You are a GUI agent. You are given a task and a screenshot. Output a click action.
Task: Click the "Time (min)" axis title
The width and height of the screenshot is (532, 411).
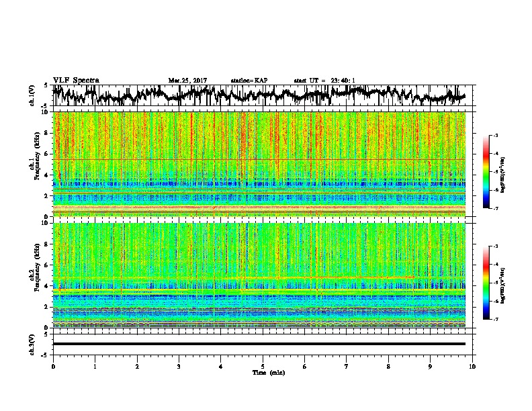click(269, 373)
